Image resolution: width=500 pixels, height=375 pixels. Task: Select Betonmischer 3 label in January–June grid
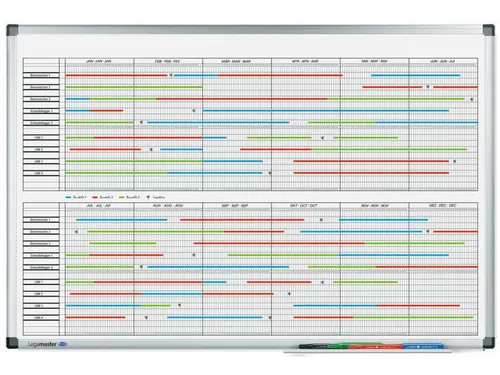pyautogui.click(x=41, y=99)
